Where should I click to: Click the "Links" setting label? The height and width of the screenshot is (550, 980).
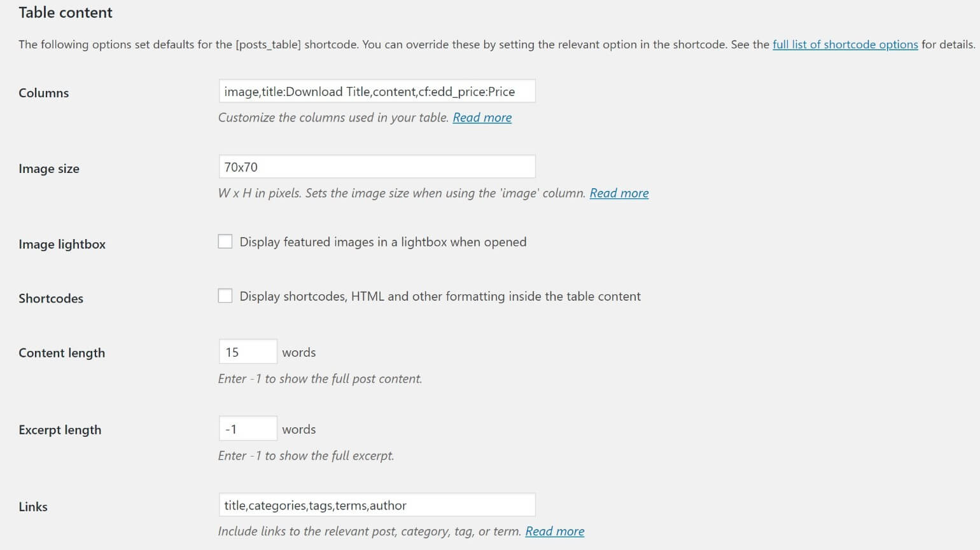click(33, 506)
